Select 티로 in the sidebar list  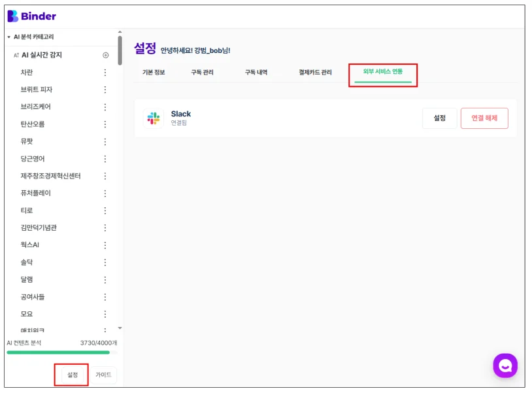27,211
